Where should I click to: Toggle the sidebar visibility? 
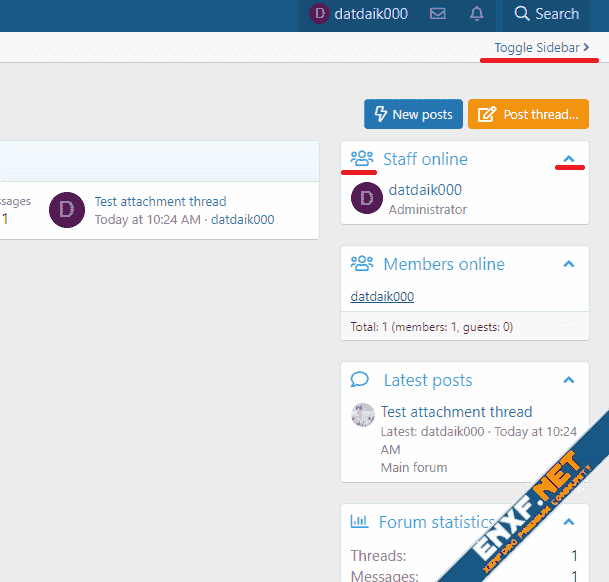click(541, 47)
